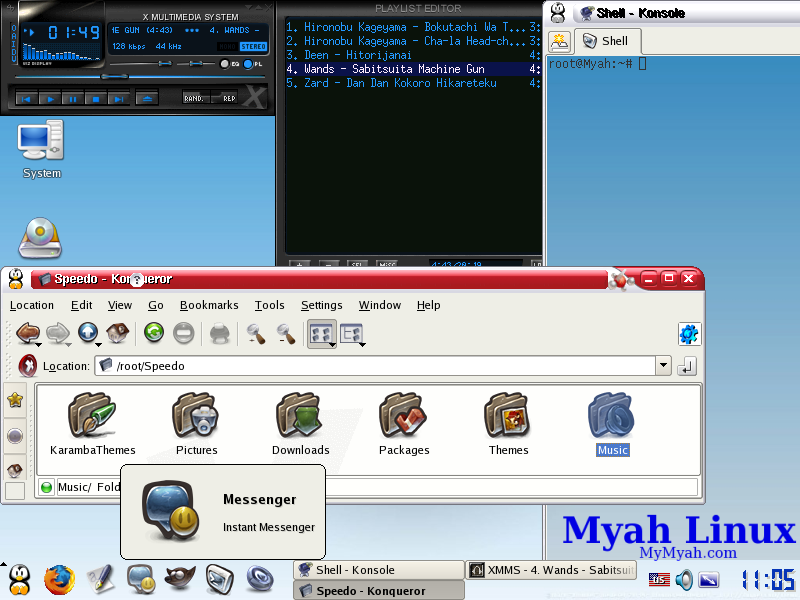Go forward in Konqueror
Viewport: 800px width, 600px height.
tap(58, 333)
